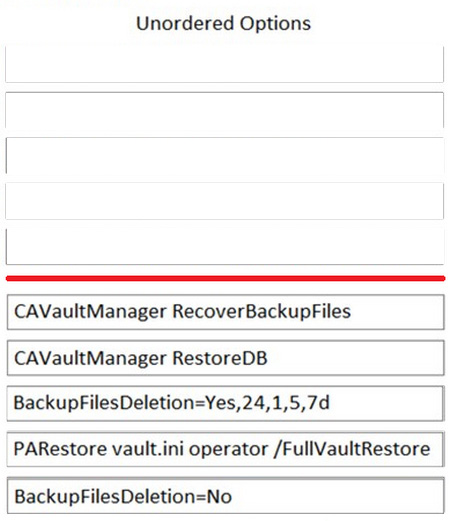Viewport: 450px width, 521px height.
Task: Click the fourth empty answer slot
Action: [224, 201]
